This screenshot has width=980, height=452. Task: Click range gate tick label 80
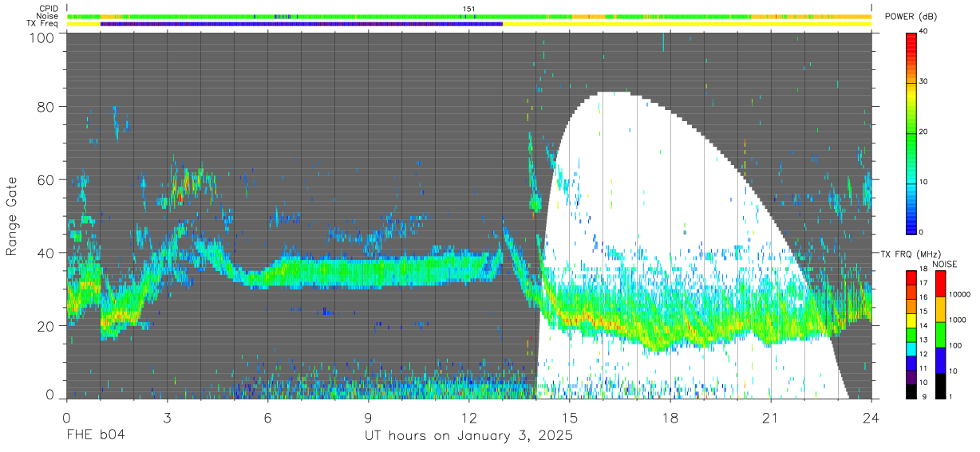pyautogui.click(x=46, y=107)
